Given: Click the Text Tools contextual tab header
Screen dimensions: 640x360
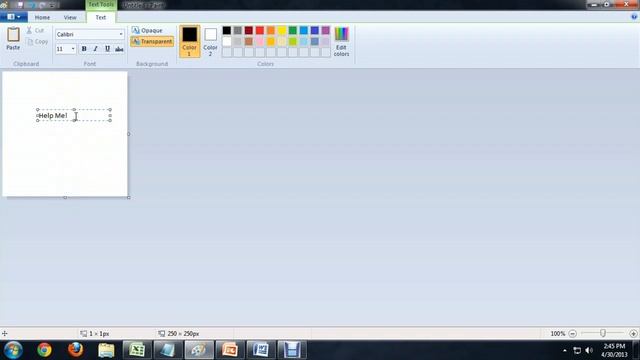Looking at the screenshot, I should [101, 5].
